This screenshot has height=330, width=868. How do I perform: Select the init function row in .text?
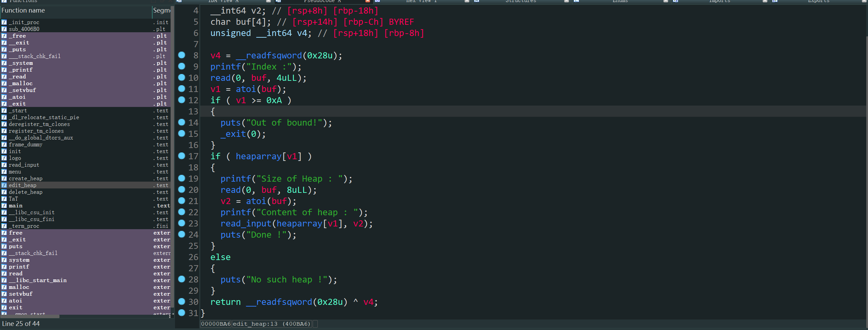85,151
